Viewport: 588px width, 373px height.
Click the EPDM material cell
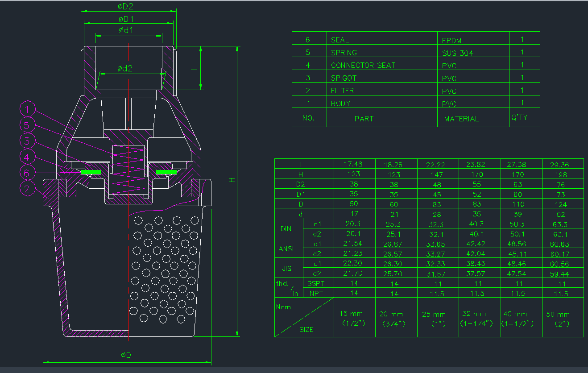tap(451, 41)
